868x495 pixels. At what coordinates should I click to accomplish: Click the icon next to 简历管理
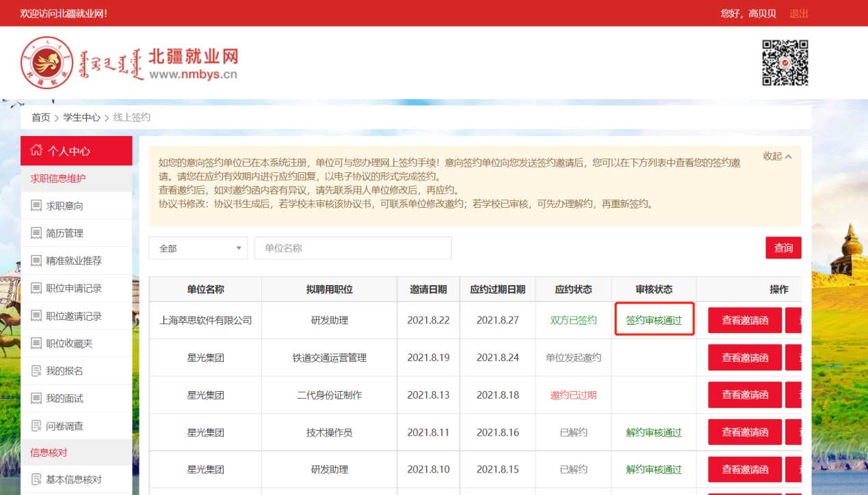[36, 233]
